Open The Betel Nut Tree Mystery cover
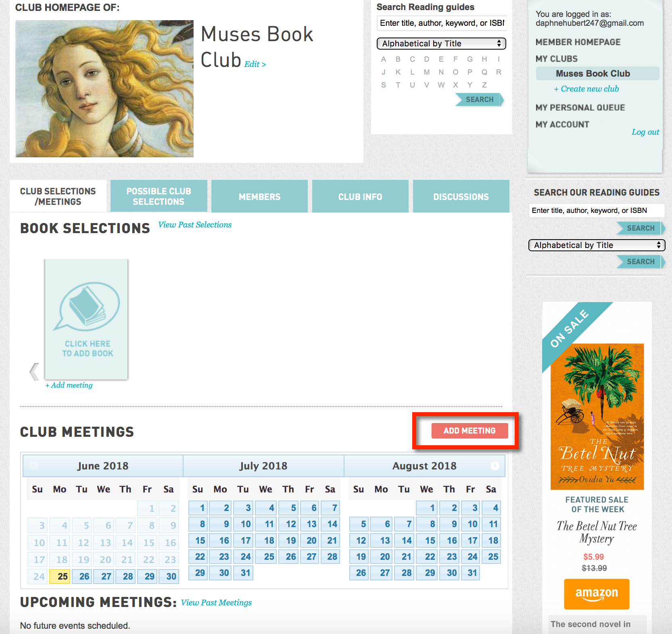The height and width of the screenshot is (634, 672). pyautogui.click(x=597, y=416)
